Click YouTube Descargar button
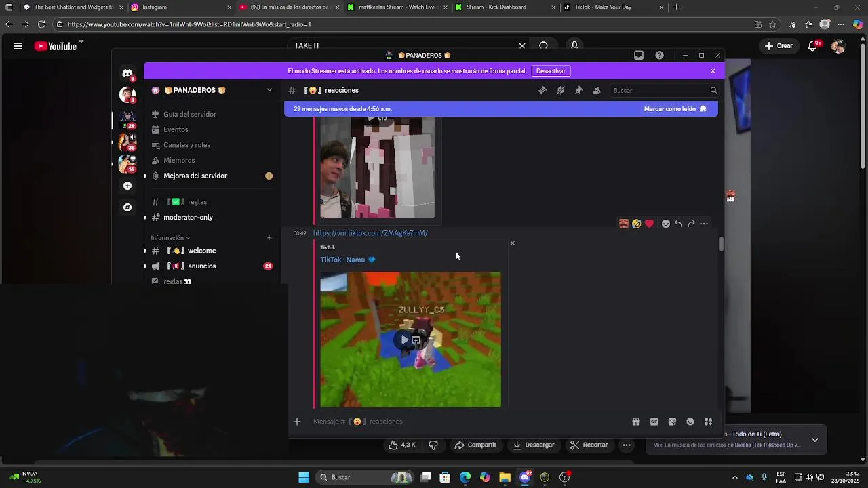The image size is (868, 488). pyautogui.click(x=534, y=445)
